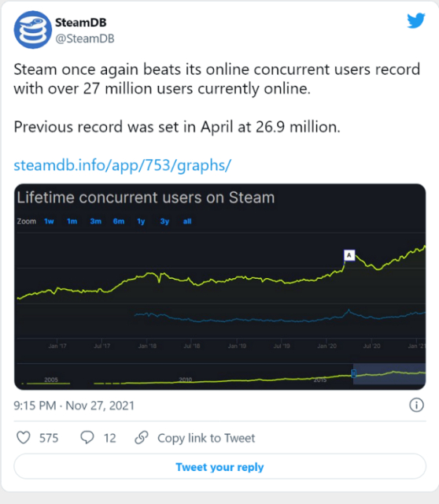This screenshot has width=439, height=504.
Task: Set chart zoom to 1w
Action: point(49,221)
